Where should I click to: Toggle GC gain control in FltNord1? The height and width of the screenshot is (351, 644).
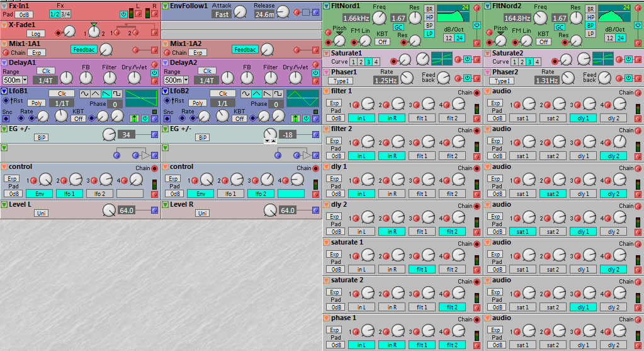point(398,27)
